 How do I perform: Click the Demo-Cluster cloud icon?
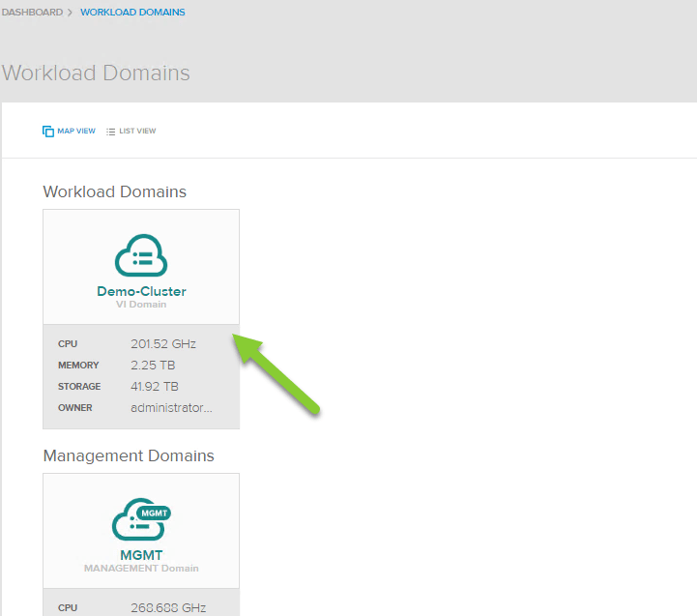pos(141,256)
